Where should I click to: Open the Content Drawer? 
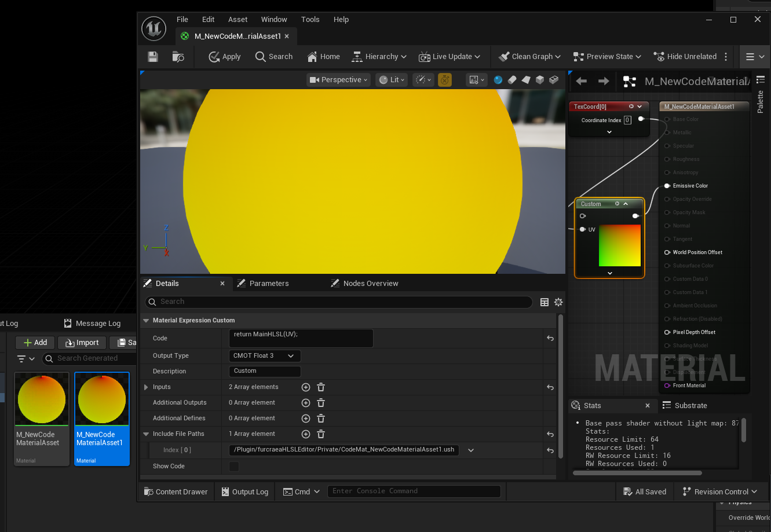[176, 492]
